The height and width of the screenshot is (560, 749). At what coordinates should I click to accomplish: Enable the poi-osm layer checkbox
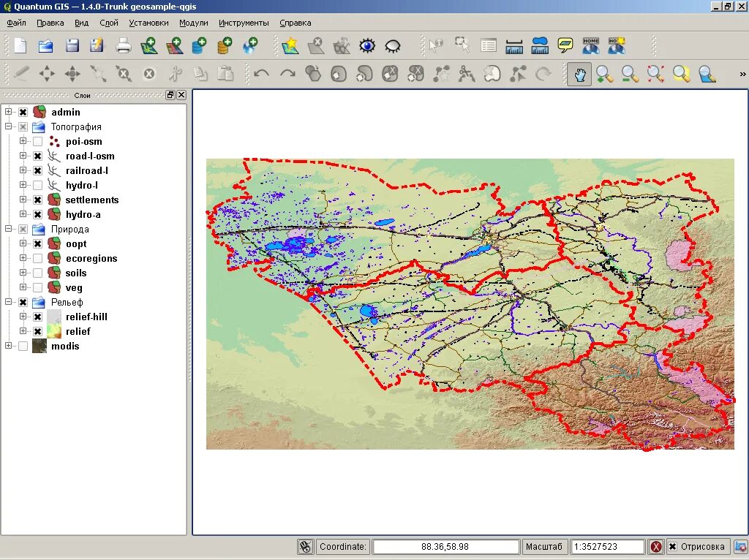click(38, 141)
